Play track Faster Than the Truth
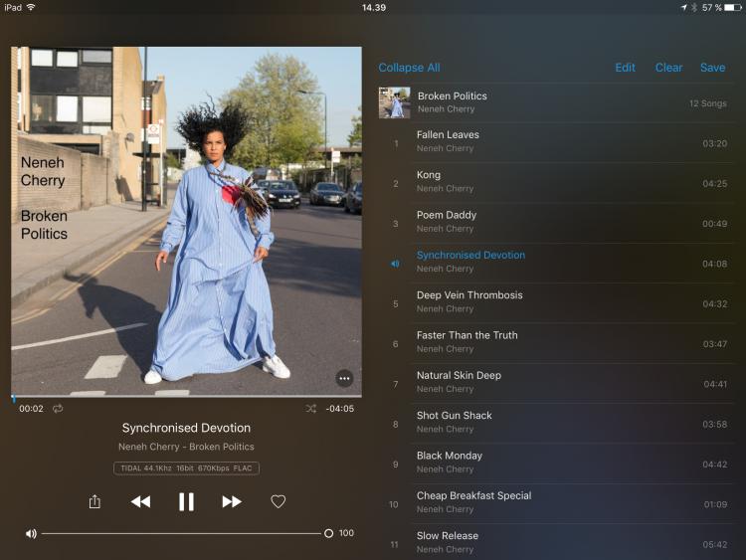 (x=556, y=342)
